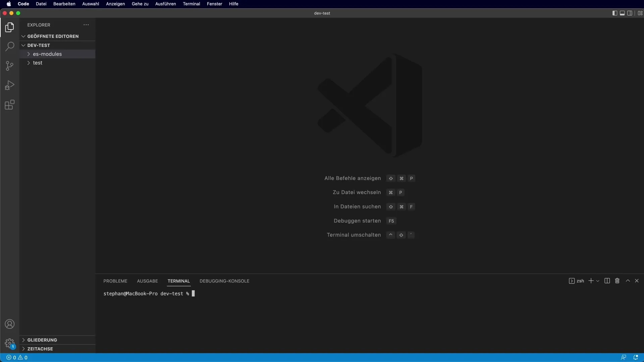Open terminal launch profile dropdown arrow
The height and width of the screenshot is (362, 644).
coord(598,281)
